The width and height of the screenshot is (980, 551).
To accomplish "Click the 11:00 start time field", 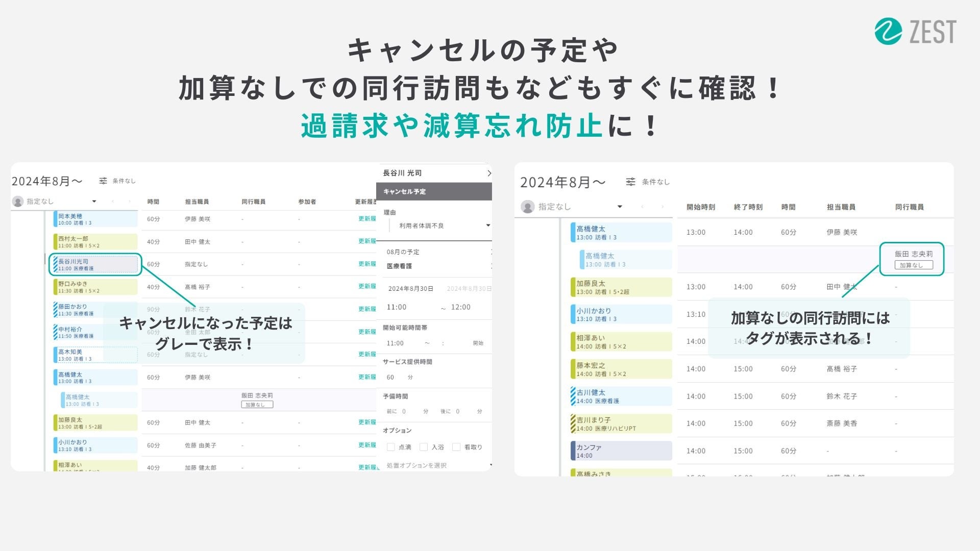I will 397,307.
